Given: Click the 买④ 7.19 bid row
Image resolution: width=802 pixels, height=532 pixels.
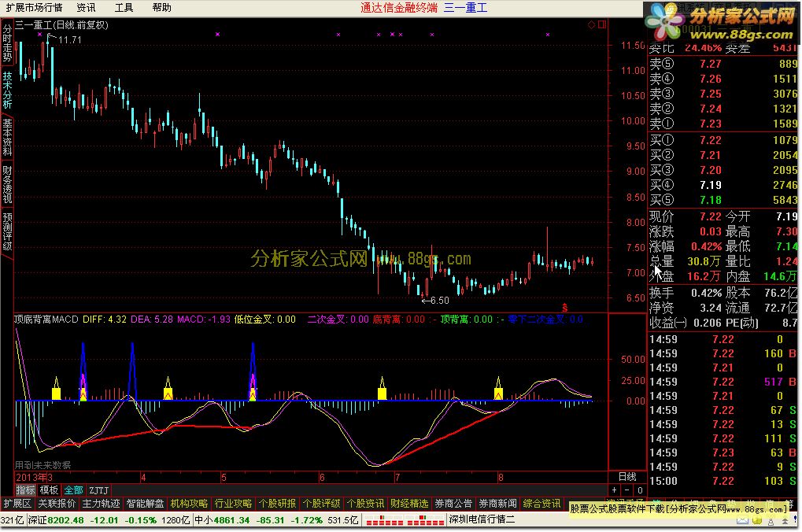Looking at the screenshot, I should [723, 185].
